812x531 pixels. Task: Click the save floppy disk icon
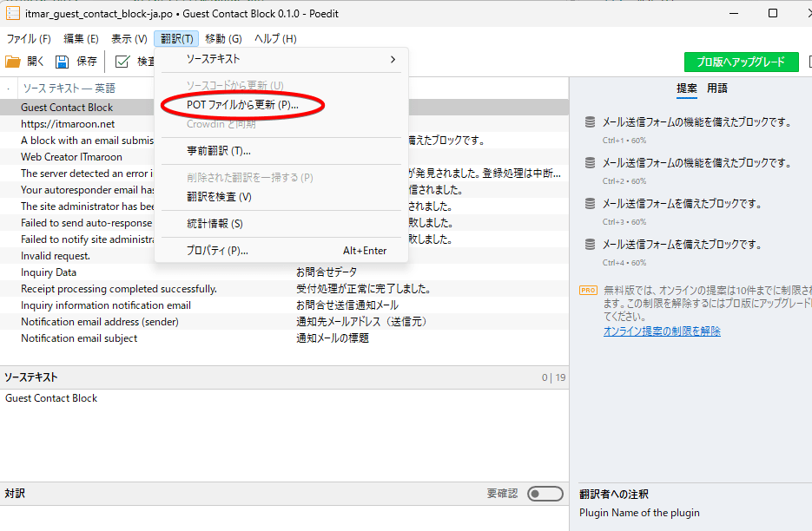[x=63, y=62]
